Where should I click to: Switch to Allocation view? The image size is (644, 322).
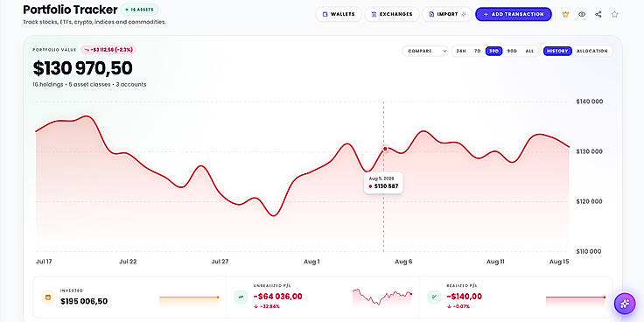tap(591, 51)
